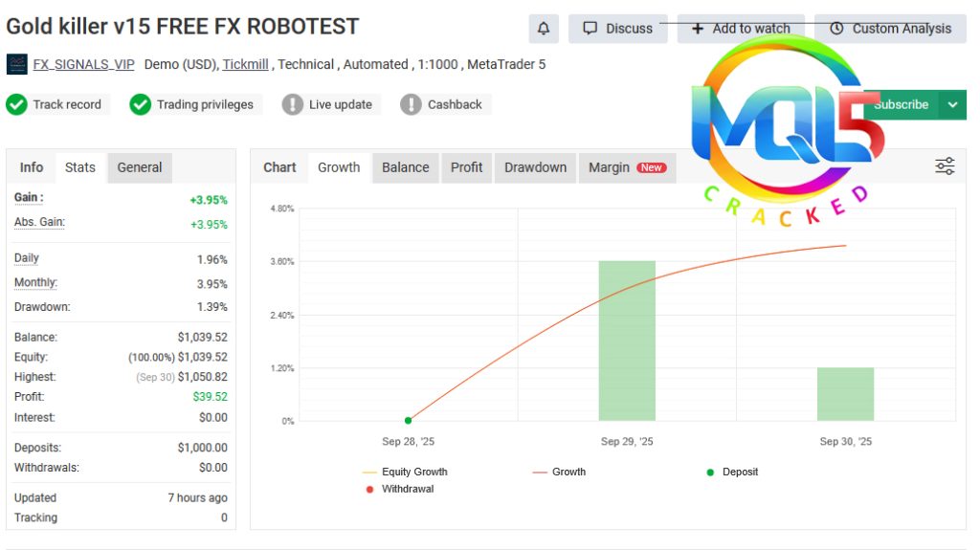
Task: Open the General tab in info panel
Action: tap(140, 167)
